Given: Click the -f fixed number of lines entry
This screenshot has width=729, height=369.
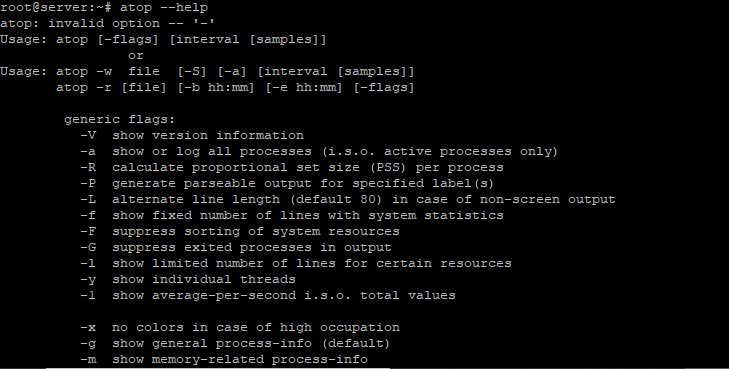Looking at the screenshot, I should click(292, 215).
